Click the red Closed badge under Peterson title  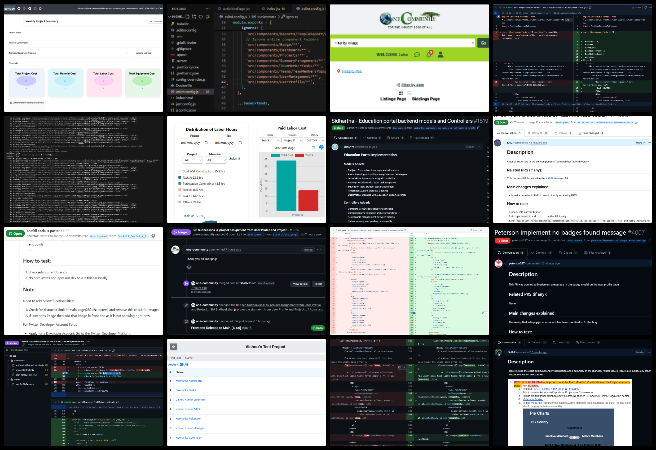point(502,241)
